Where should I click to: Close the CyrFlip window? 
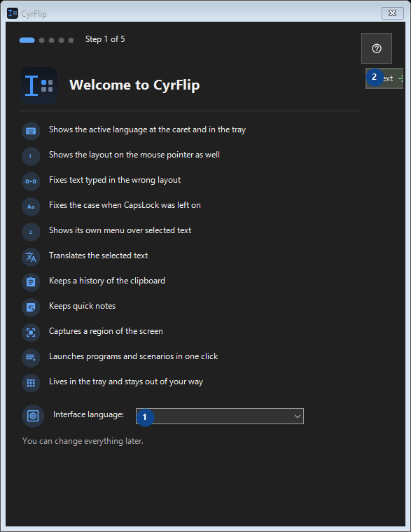tap(392, 13)
